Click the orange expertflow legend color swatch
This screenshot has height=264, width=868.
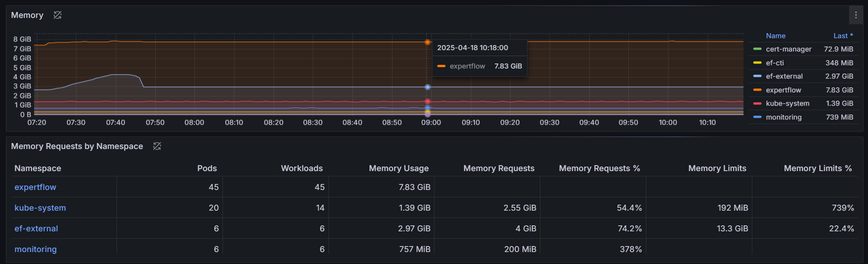757,90
